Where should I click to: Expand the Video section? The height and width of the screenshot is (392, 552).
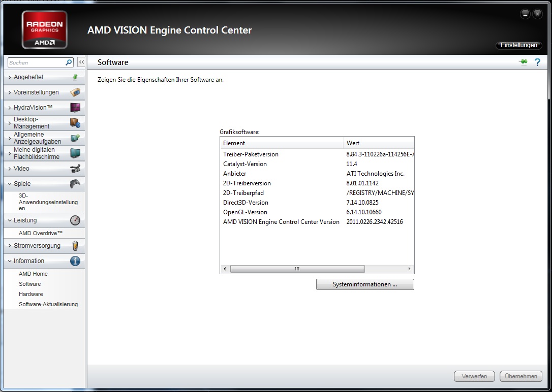pyautogui.click(x=44, y=169)
